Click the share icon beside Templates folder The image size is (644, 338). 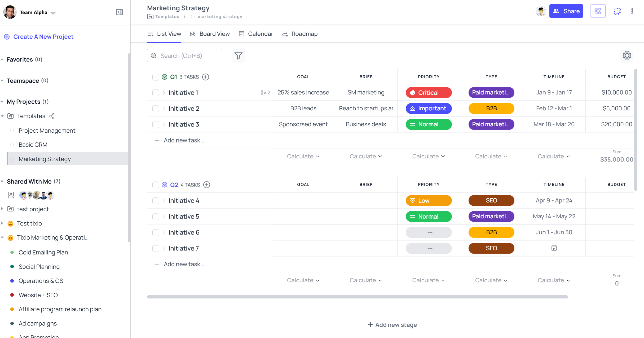(x=52, y=116)
